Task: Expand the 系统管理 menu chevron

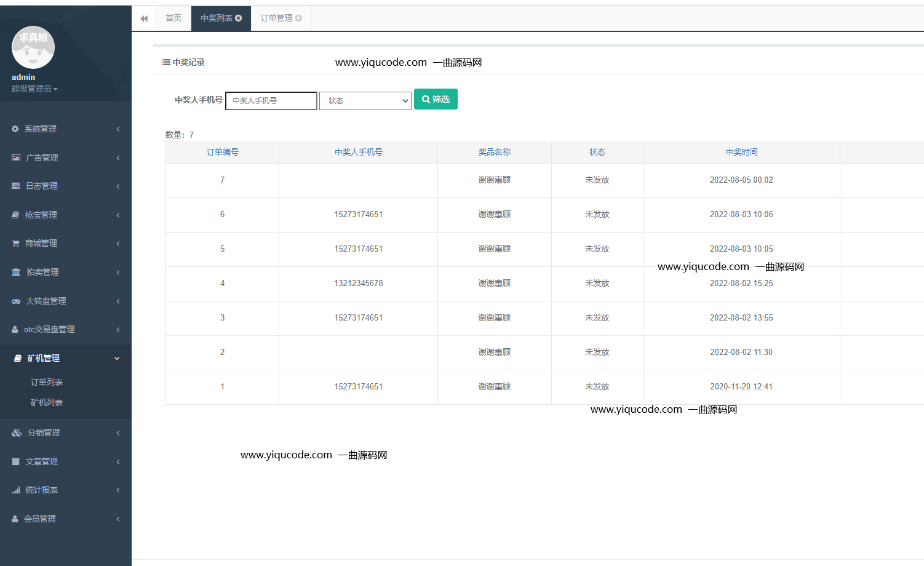Action: [117, 129]
